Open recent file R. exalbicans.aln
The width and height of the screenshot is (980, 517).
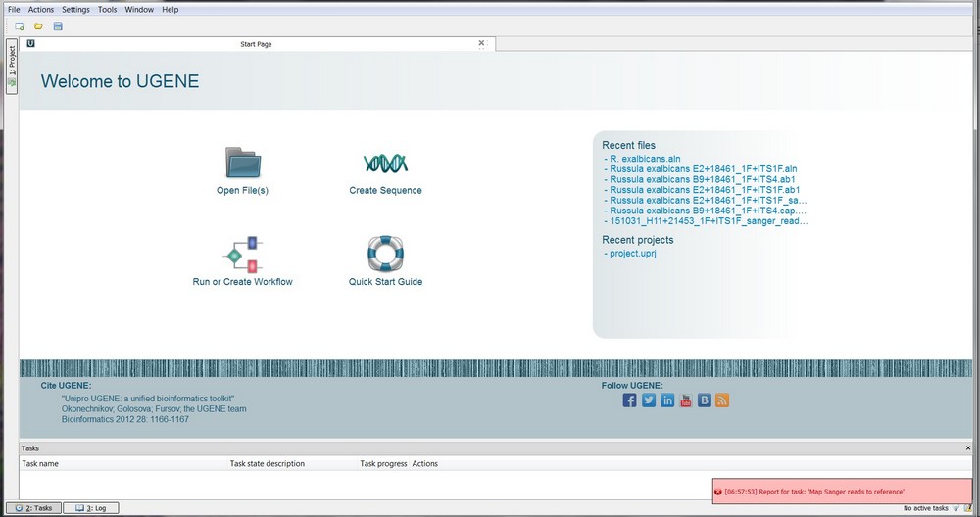(645, 159)
